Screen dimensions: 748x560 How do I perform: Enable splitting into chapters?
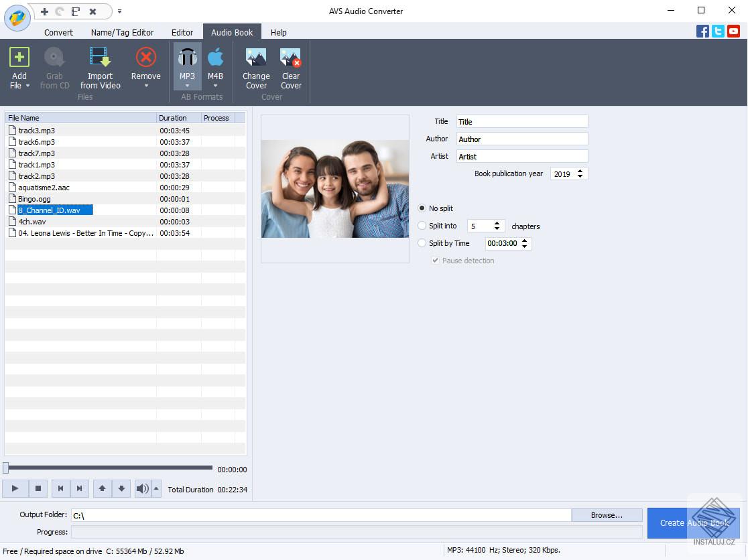[422, 226]
